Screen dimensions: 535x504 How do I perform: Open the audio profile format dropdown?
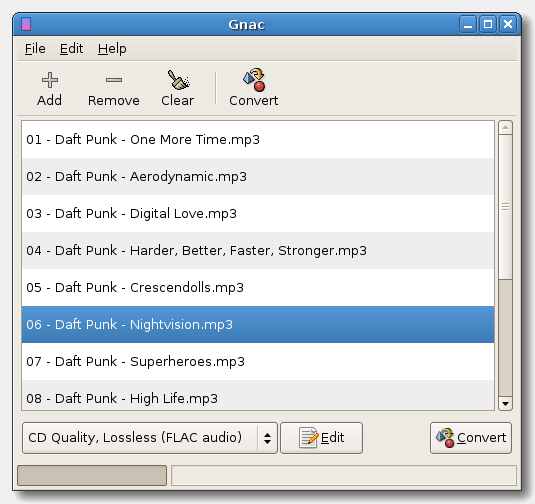tap(150, 438)
